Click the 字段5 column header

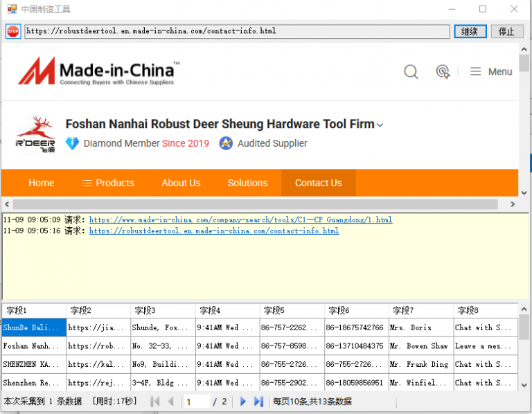coord(292,310)
